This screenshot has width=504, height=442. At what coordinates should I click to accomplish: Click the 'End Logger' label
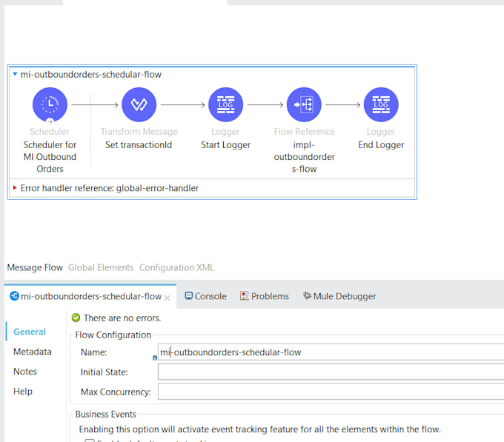(x=381, y=145)
